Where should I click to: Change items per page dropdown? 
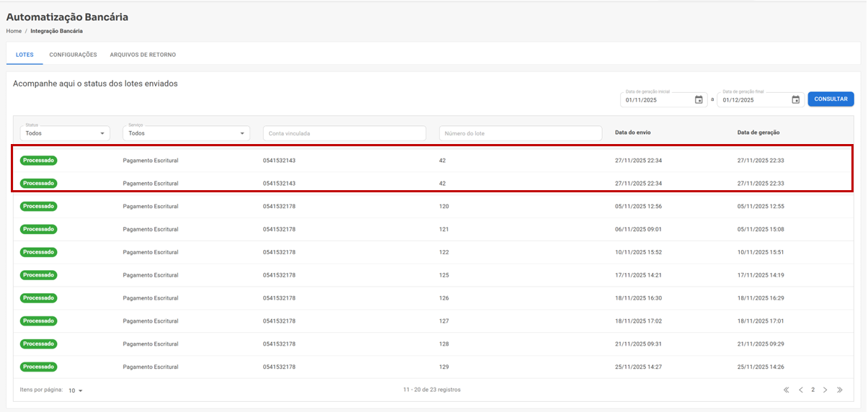pyautogui.click(x=76, y=390)
